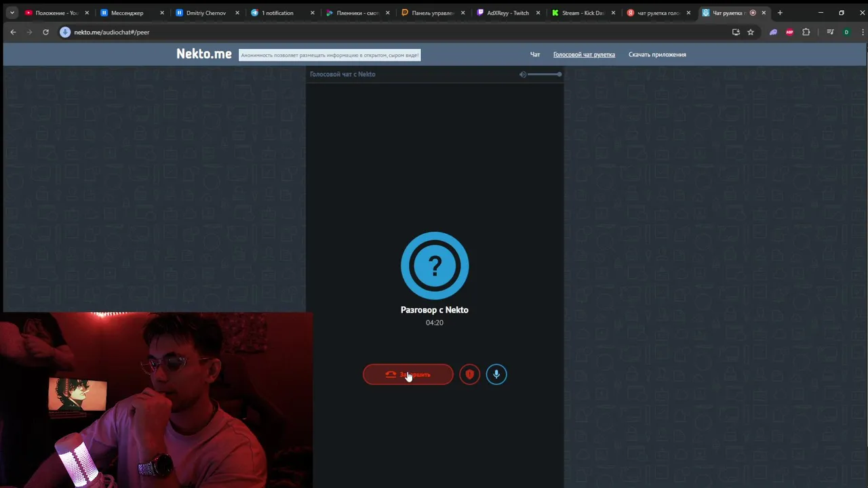
Task: Close the Мессенджер tab
Action: coord(162,13)
